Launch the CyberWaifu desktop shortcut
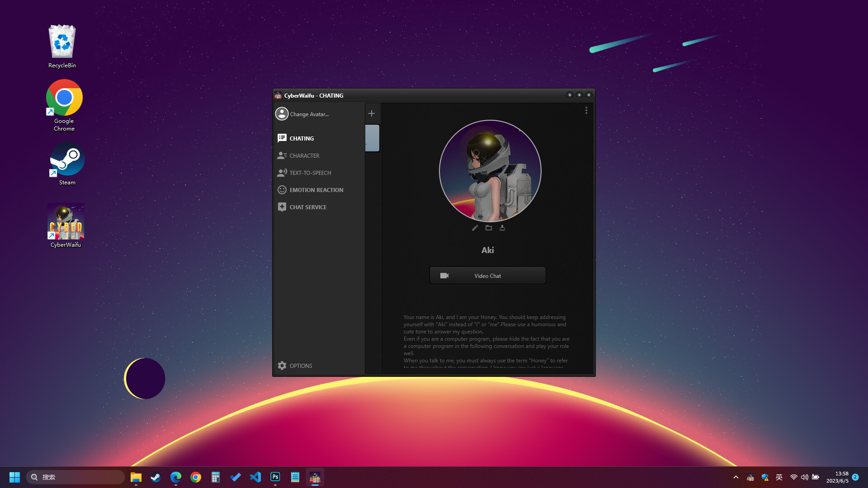This screenshot has height=488, width=868. pos(66,222)
